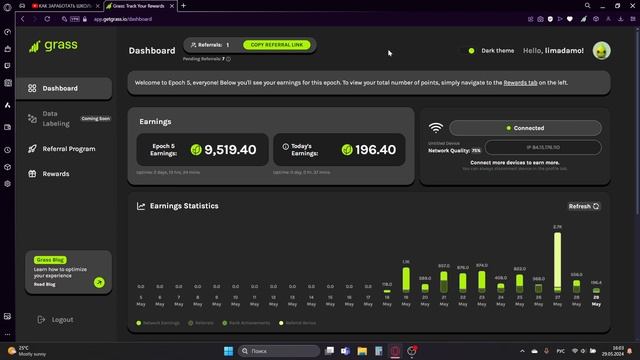Reload the current page
640x360 pixels.
coord(47,19)
